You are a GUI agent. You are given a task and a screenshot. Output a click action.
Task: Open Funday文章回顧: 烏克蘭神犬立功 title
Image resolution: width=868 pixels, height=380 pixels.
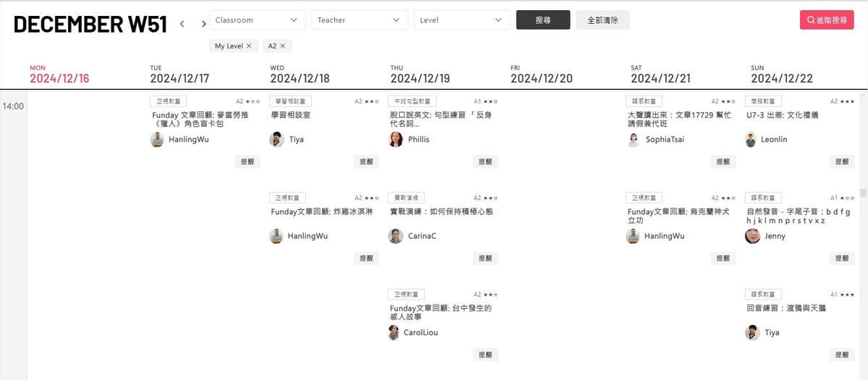click(678, 216)
